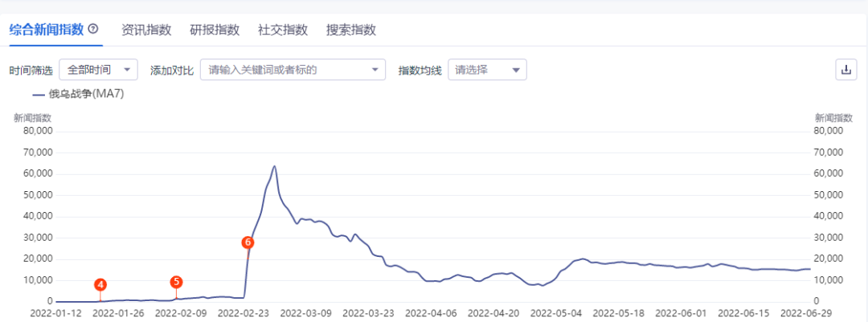Viewport: 868px width, 322px height.
Task: Click event marker 4 on the timeline
Action: (100, 285)
